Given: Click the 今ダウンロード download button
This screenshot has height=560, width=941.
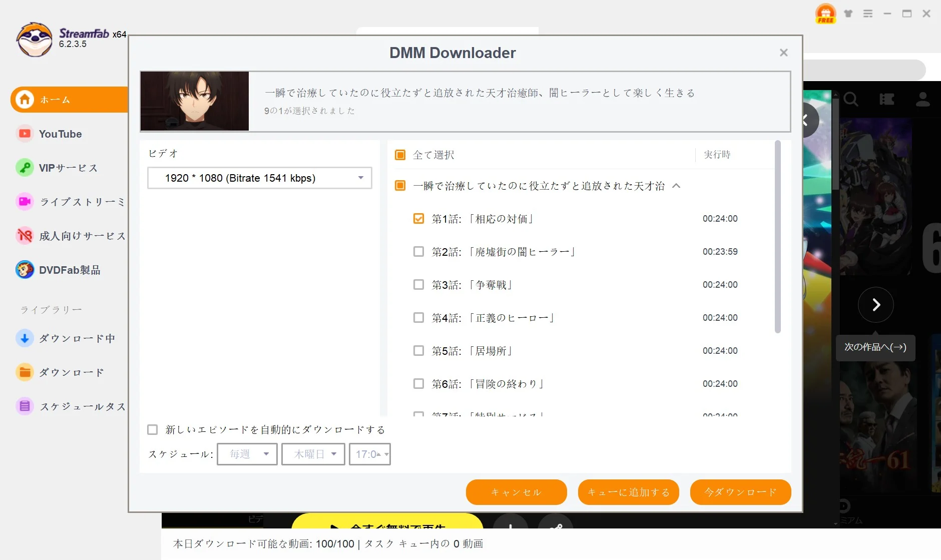Looking at the screenshot, I should click(x=740, y=492).
